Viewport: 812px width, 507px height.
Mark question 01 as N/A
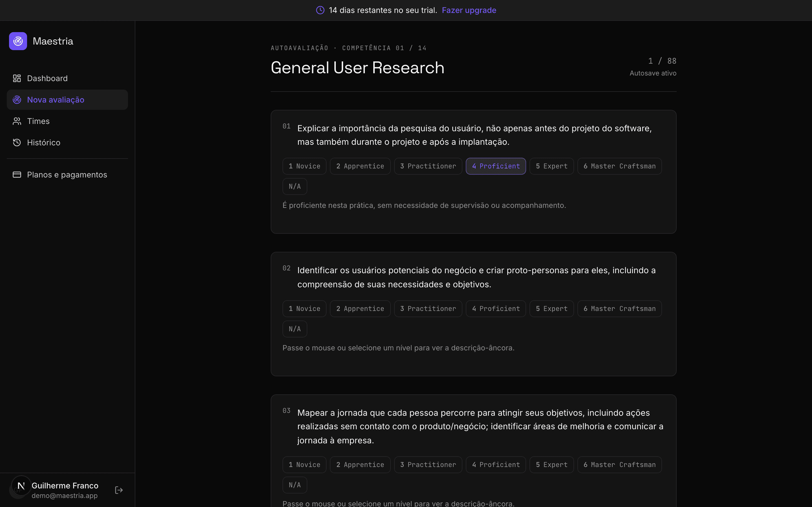point(295,186)
